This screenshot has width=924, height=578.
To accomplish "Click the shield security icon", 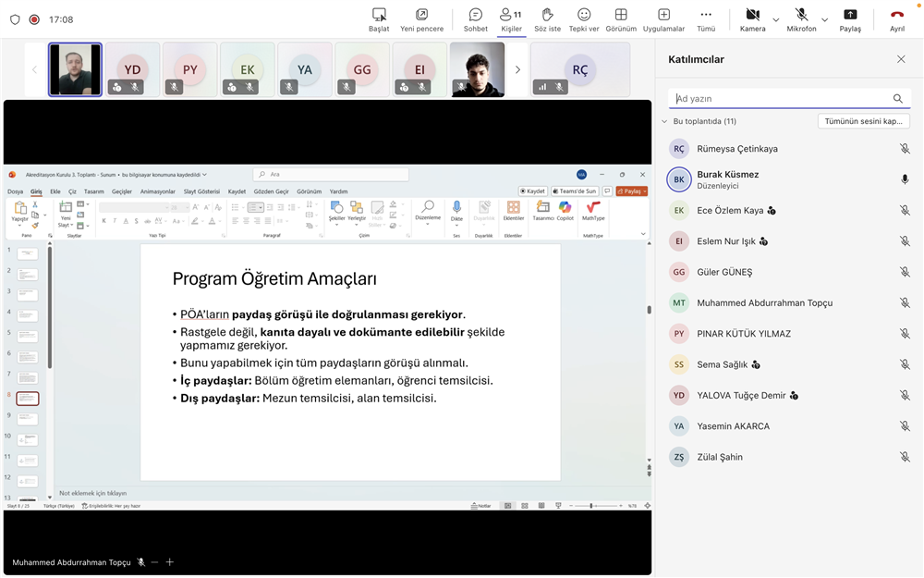I will [x=15, y=19].
